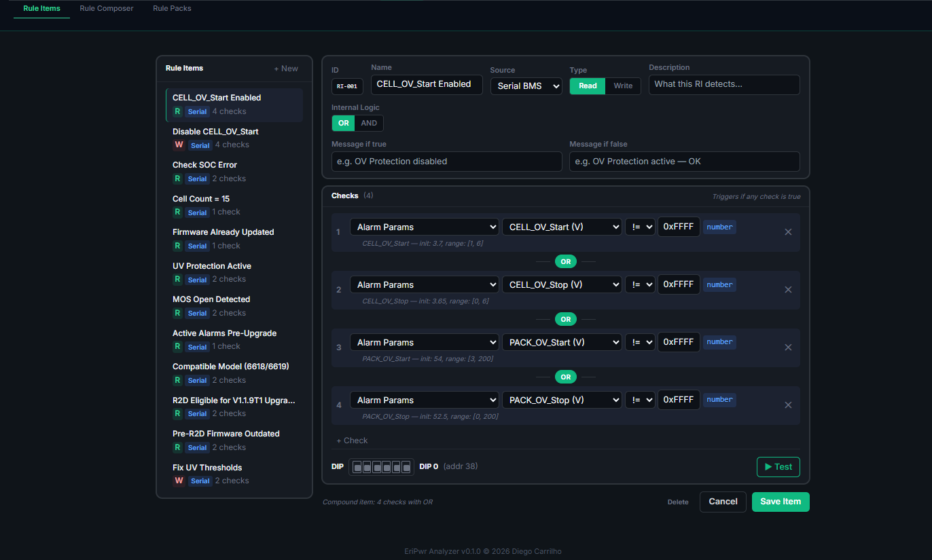Delete the CELL_OV_Stop check row
The width and height of the screenshot is (932, 560).
788,290
